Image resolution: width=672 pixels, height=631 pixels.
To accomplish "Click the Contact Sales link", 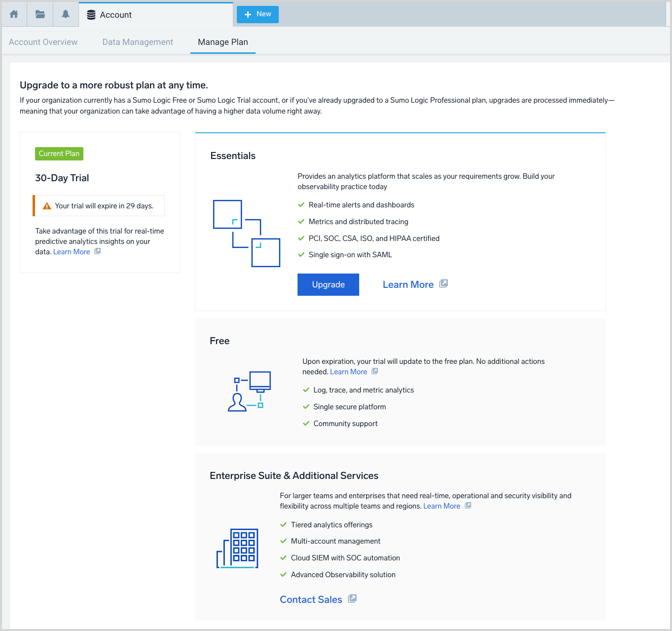I will click(x=311, y=599).
